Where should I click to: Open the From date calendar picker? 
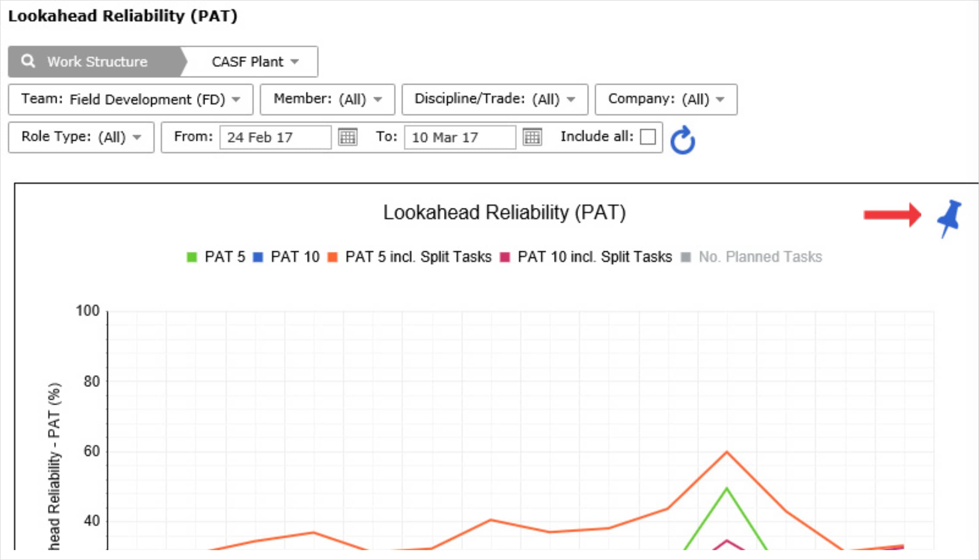pyautogui.click(x=348, y=137)
